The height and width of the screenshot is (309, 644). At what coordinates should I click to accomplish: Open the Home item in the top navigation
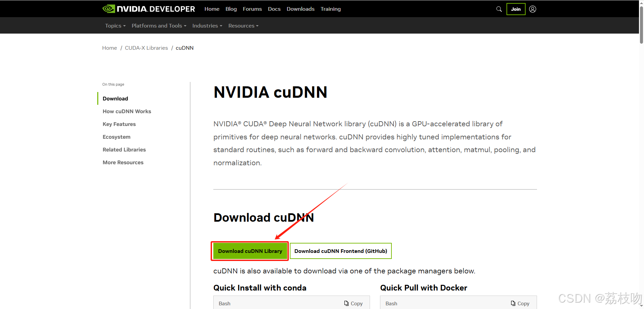(x=212, y=9)
